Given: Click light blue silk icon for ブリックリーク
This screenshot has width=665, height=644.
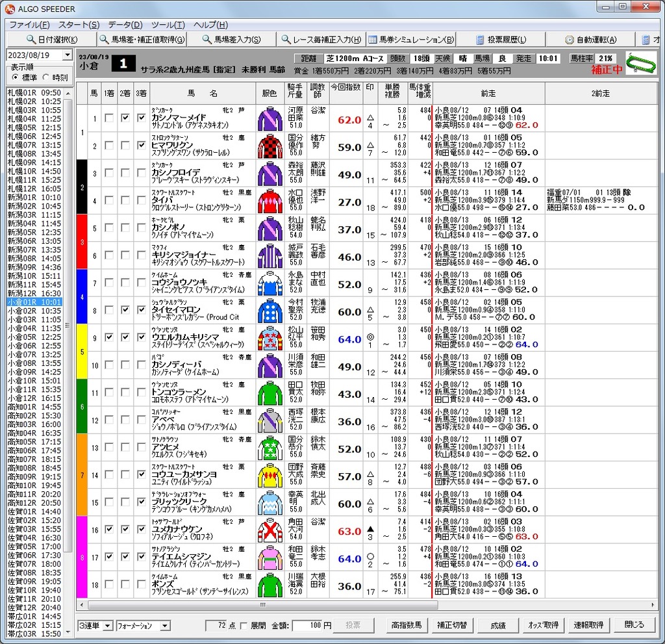Looking at the screenshot, I should [270, 503].
